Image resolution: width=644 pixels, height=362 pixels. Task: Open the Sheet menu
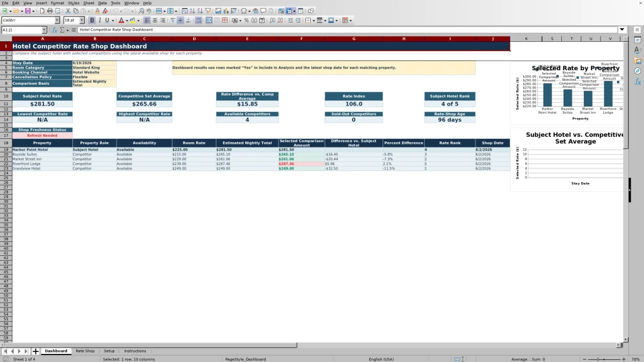point(89,3)
